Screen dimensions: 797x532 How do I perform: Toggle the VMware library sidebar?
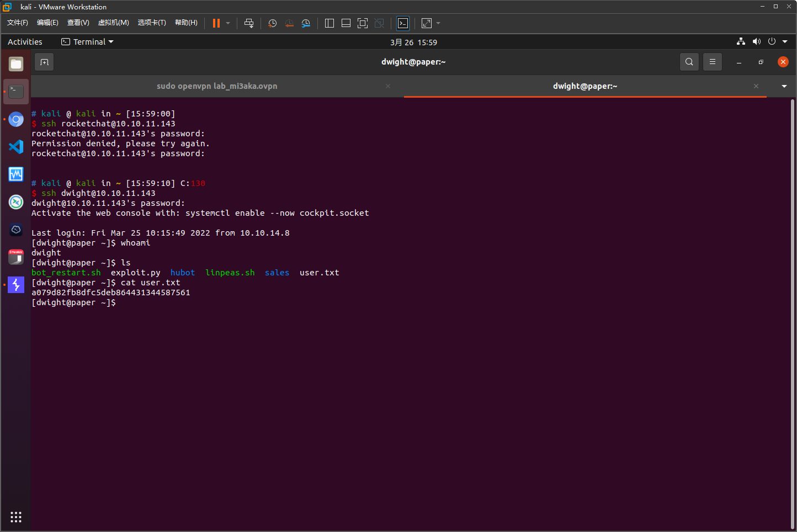coord(330,23)
